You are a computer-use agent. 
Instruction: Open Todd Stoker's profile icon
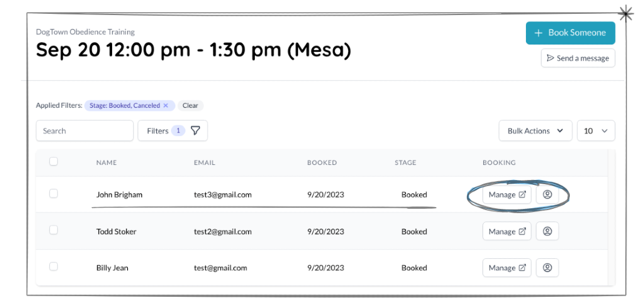547,231
